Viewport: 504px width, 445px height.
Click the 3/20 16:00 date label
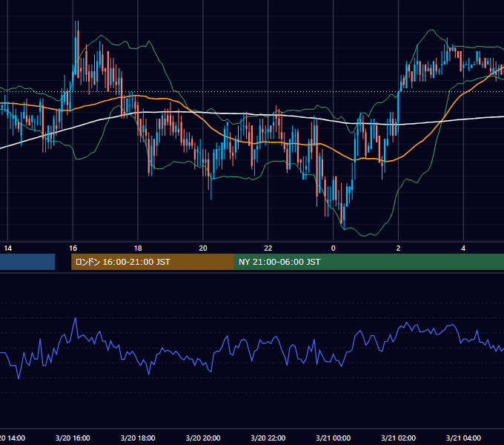73,438
